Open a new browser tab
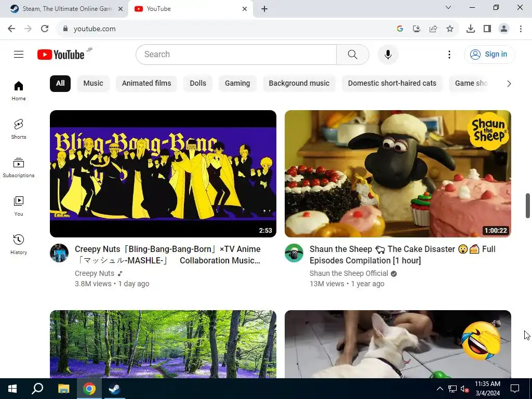The width and height of the screenshot is (532, 399). point(264,9)
